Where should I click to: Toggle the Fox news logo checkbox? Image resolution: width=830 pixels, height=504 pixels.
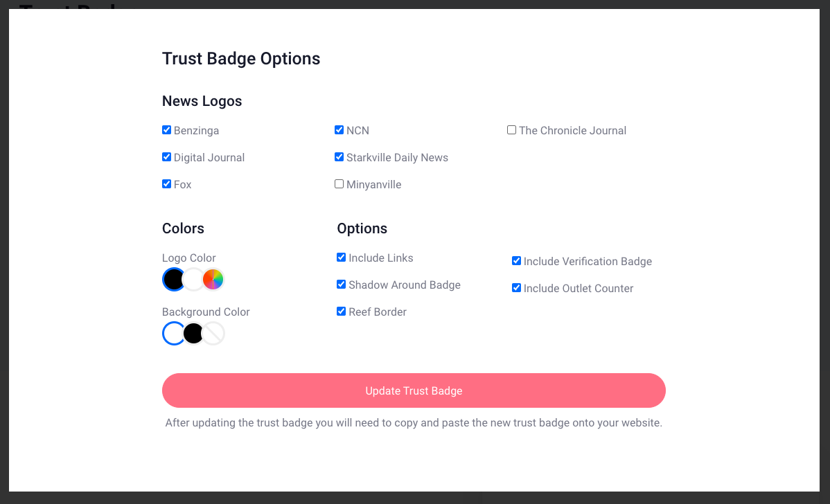point(167,184)
